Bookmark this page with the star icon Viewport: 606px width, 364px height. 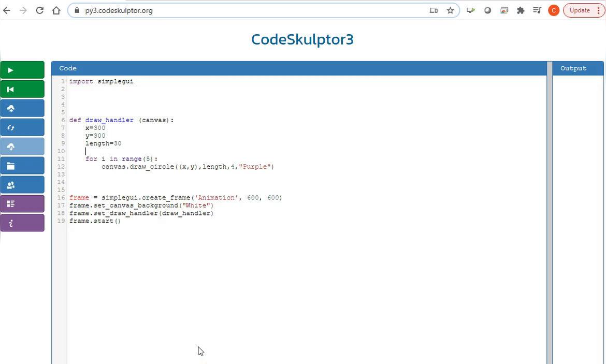click(x=450, y=10)
